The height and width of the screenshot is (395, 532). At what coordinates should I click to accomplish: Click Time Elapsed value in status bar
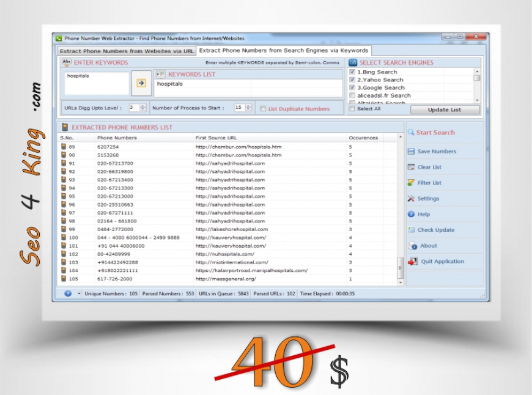[345, 293]
